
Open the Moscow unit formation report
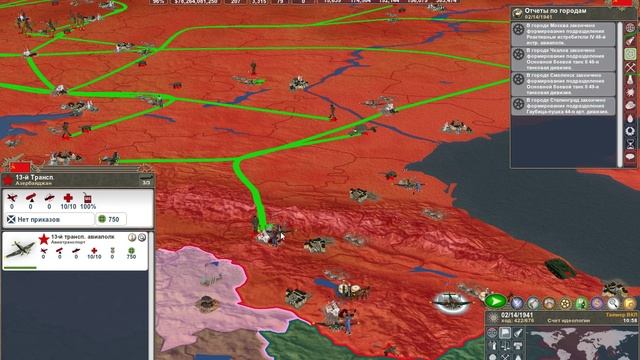pos(563,34)
